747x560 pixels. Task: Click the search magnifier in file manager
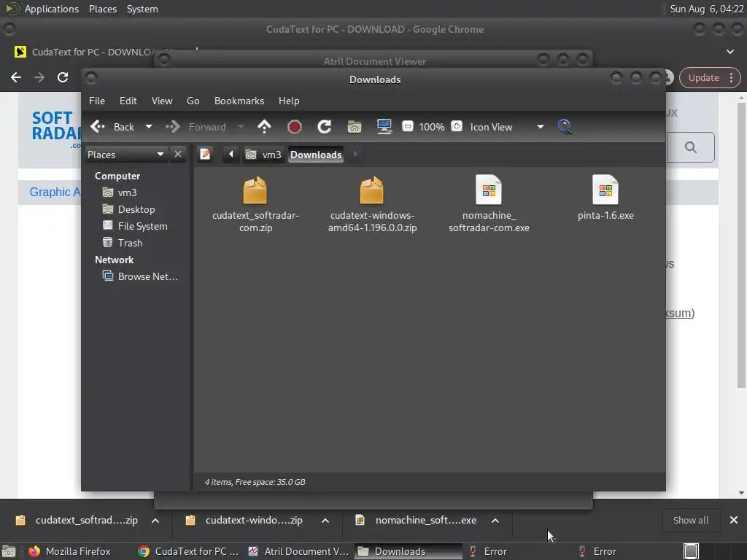(565, 127)
